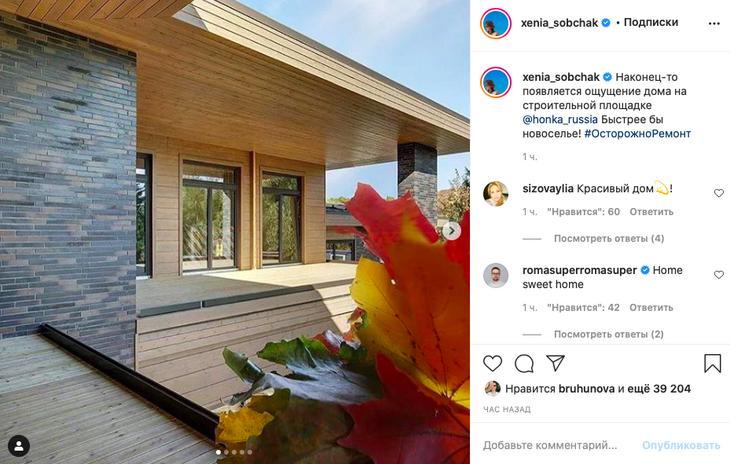Go to next photo with arrow
The width and height of the screenshot is (730, 464).
pos(451,231)
